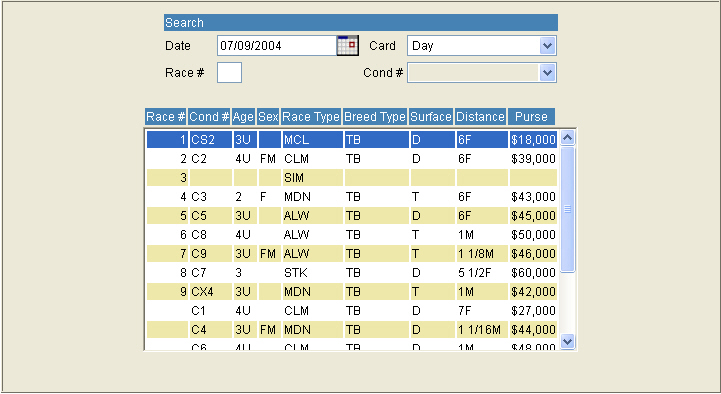Open the Card dropdown showing Day
721x394 pixels.
pyautogui.click(x=482, y=46)
